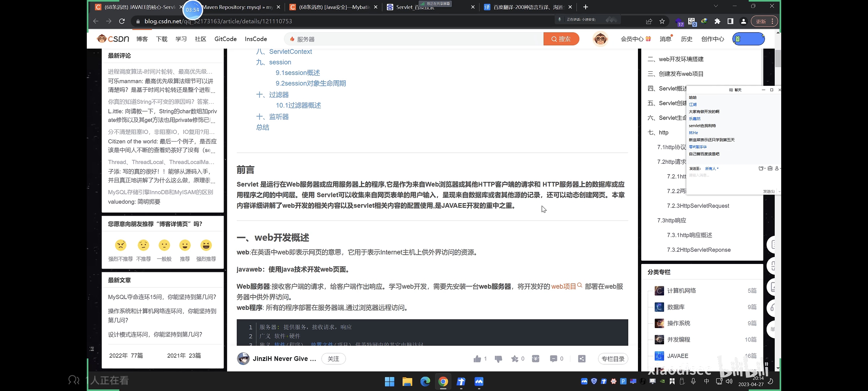Select the 强烈推荐 laughing emoji
The height and width of the screenshot is (391, 868).
pos(206,245)
